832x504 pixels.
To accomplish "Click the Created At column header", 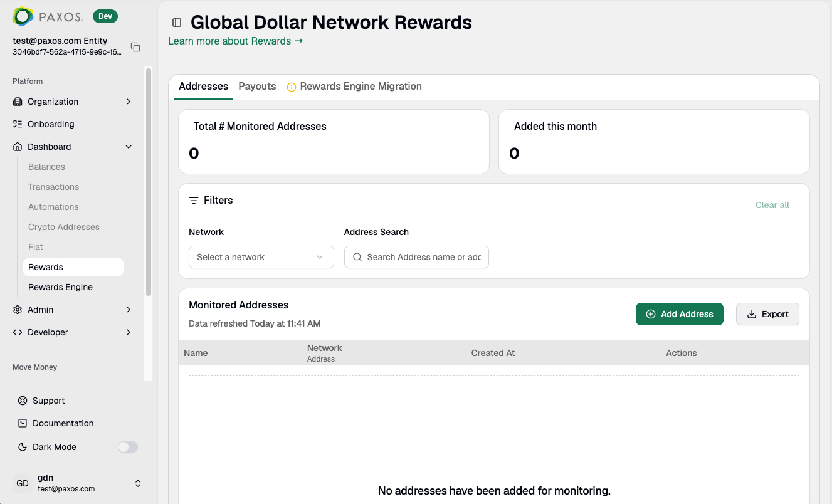I will point(493,353).
